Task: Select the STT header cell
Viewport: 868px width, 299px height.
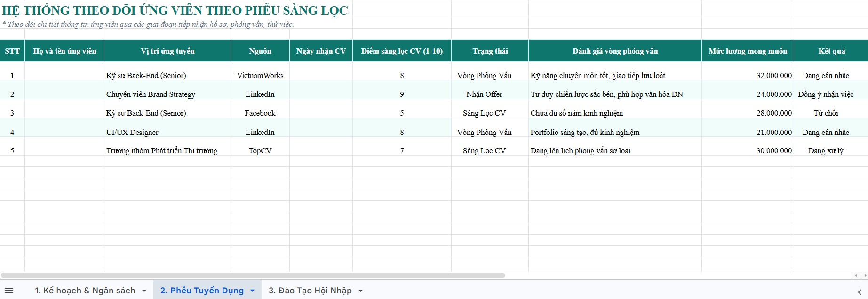Action: pos(12,51)
